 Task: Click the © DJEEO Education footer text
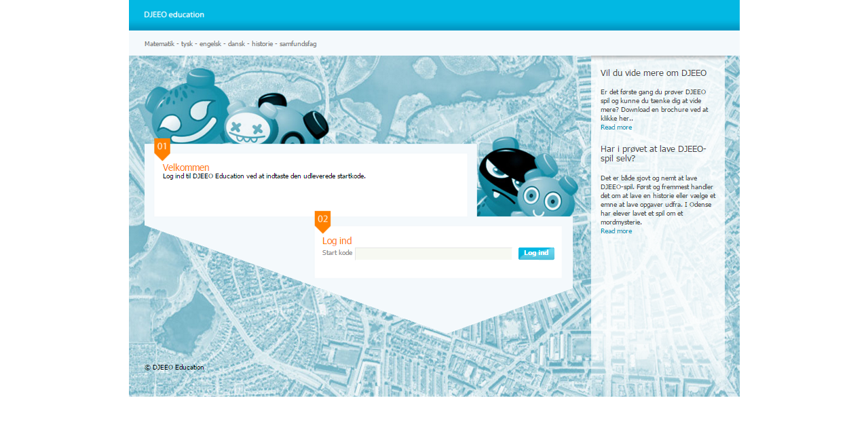pyautogui.click(x=174, y=368)
